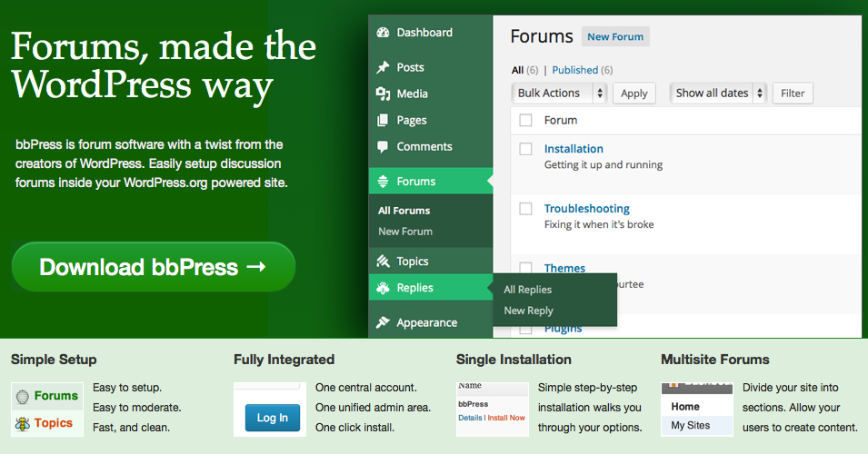Click the 'Fixing it when it's broke' description
Viewport: 868px width, 454px height.
599,224
